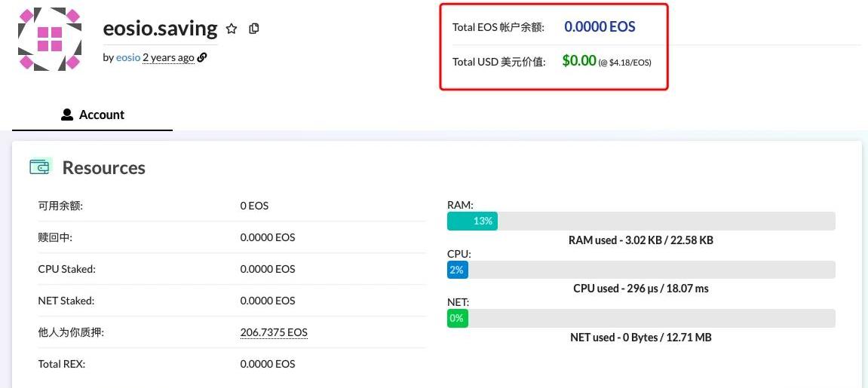Click the 'RAM used - 3.02 KB / 22.58 KB' text
Viewport: 868px width, 388px height.
pos(641,240)
